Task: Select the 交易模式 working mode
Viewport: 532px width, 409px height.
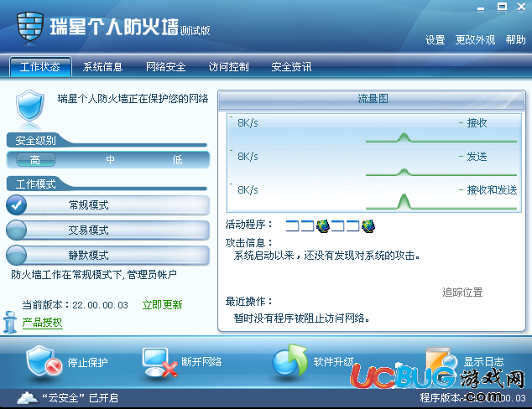Action: (108, 230)
